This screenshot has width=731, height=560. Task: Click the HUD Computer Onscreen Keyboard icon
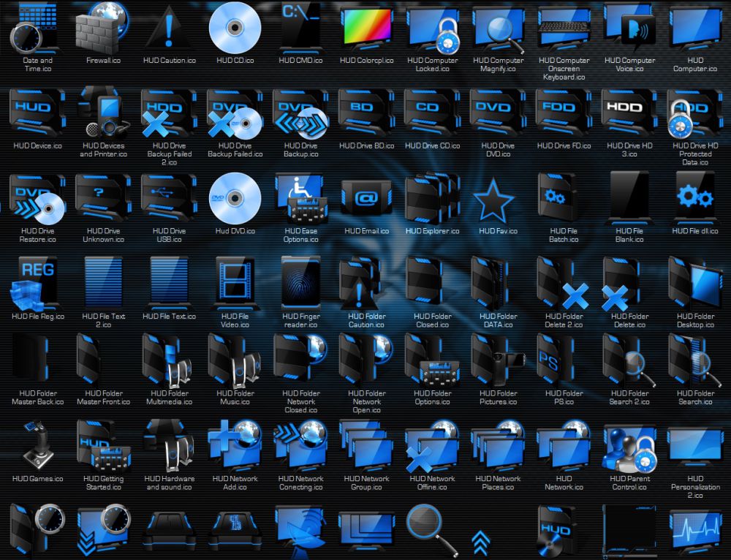coord(564,27)
